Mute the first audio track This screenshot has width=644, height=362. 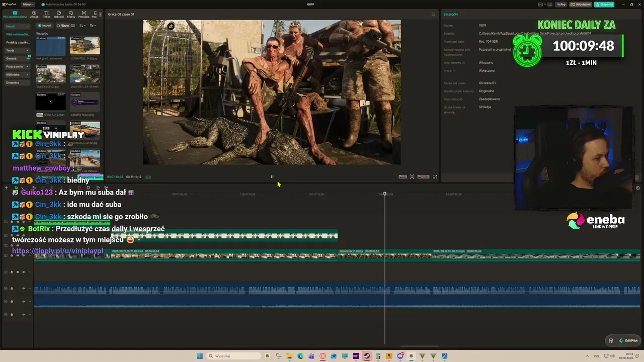[24, 289]
